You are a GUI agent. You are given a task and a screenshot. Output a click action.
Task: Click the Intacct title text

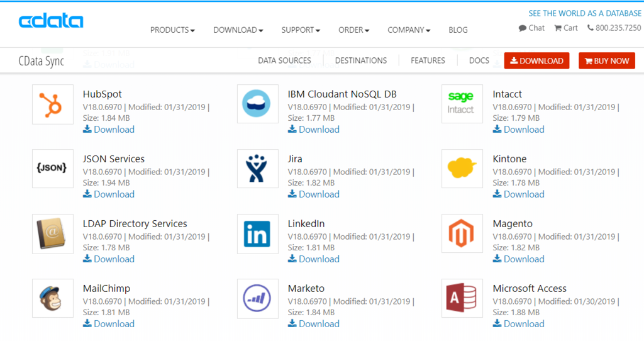[x=508, y=94]
